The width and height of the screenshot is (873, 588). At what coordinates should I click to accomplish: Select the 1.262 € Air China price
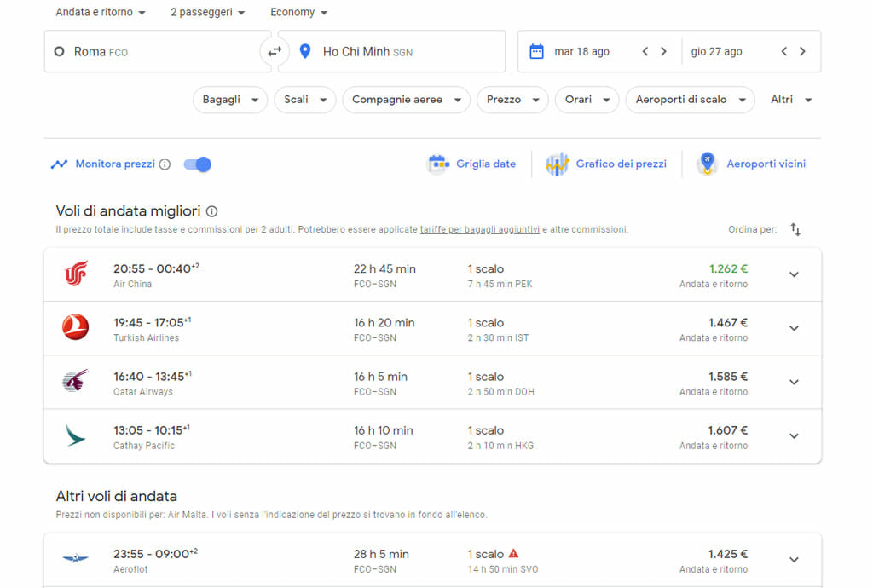click(x=728, y=268)
